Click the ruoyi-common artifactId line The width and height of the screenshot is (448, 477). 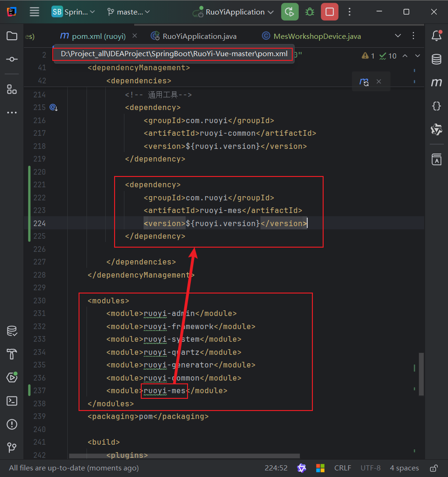[230, 133]
